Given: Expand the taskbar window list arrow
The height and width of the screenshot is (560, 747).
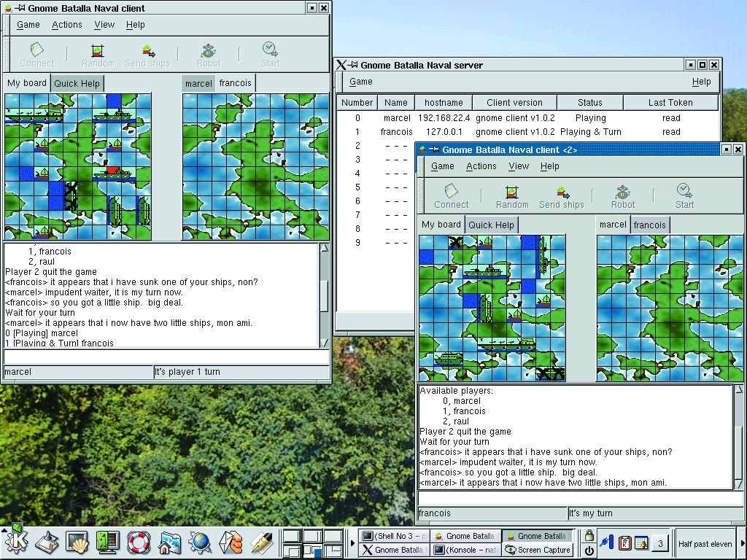Looking at the screenshot, I should click(x=353, y=543).
